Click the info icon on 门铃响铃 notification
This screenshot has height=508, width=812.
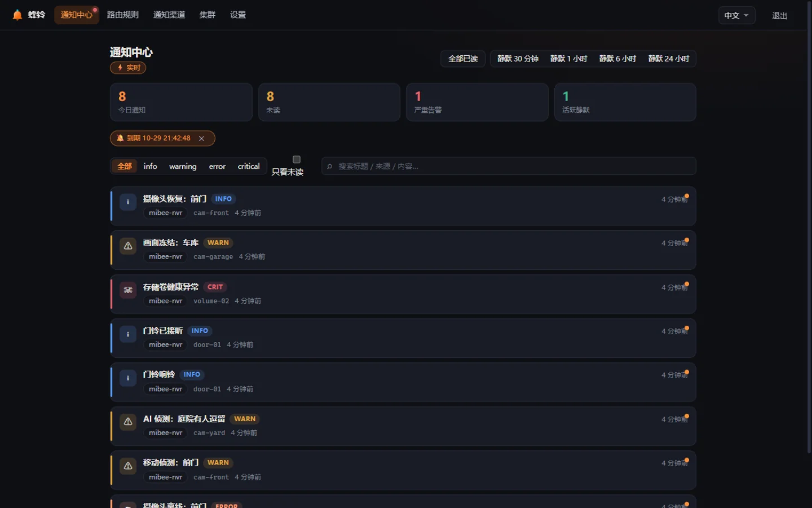coord(128,378)
